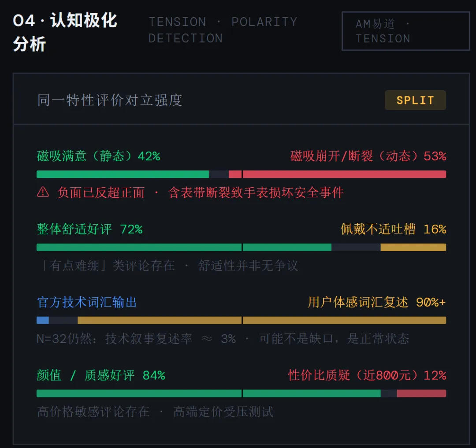Click the 磁吸崩开/断裂（动态）53% label
Viewport: 476px width, 448px height.
(x=368, y=156)
